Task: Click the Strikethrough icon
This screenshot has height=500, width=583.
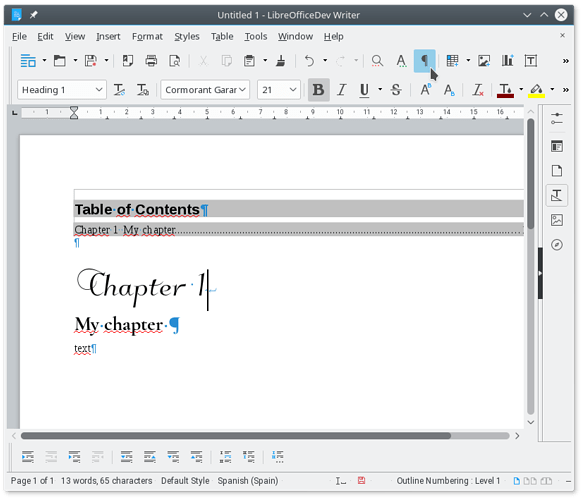Action: pyautogui.click(x=396, y=90)
